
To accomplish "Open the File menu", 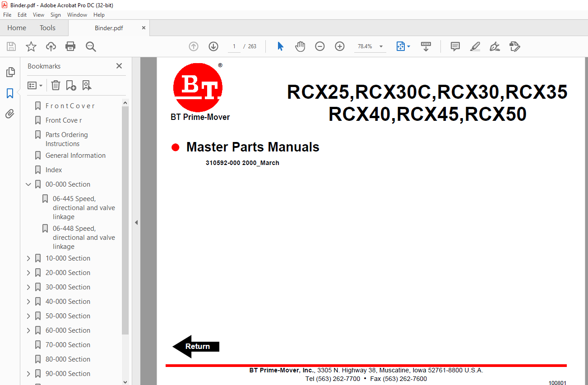I will click(x=7, y=15).
